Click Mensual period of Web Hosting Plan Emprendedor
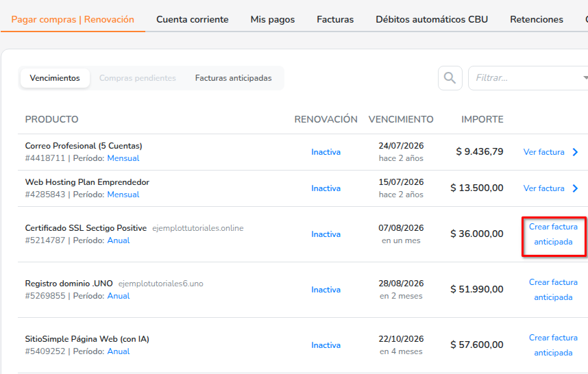This screenshot has width=588, height=374. click(x=123, y=195)
